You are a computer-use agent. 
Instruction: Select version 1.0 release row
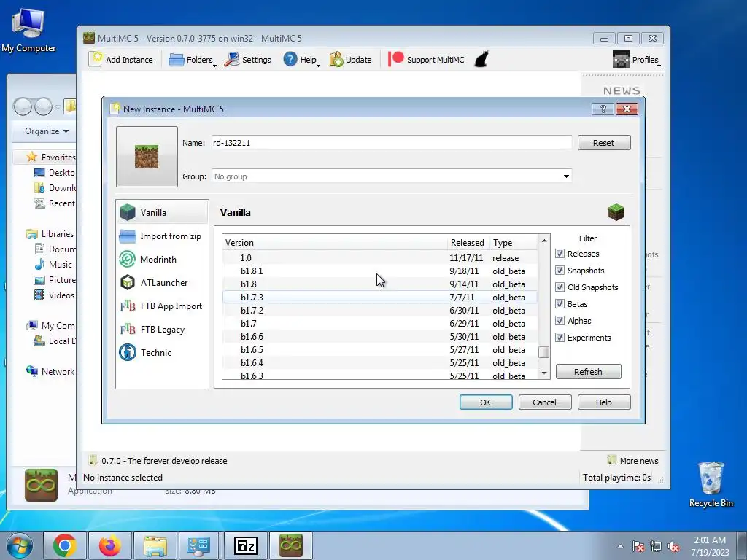[380, 257]
